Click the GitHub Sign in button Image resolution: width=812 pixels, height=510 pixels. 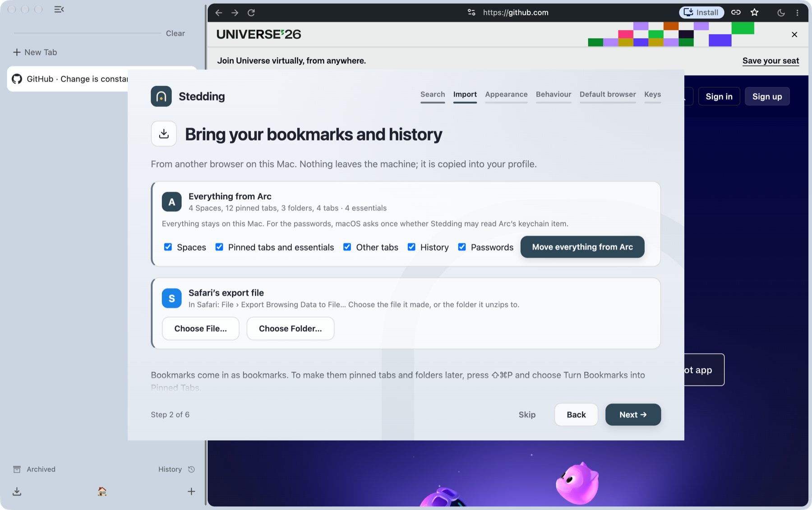click(x=719, y=96)
